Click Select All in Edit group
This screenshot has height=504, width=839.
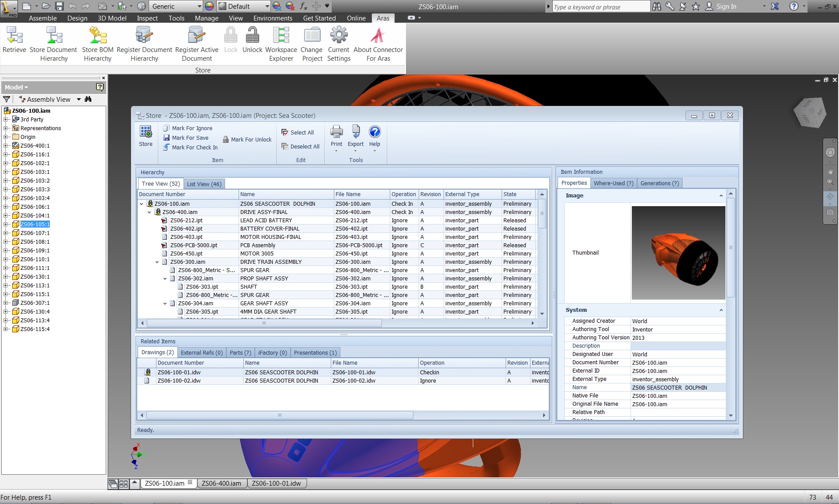coord(298,132)
